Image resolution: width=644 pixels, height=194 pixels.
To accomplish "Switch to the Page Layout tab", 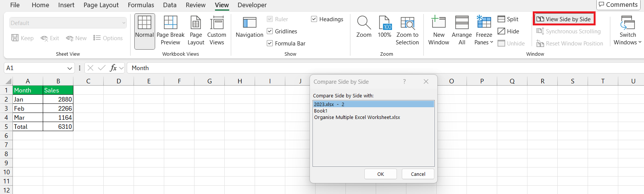I will (101, 5).
